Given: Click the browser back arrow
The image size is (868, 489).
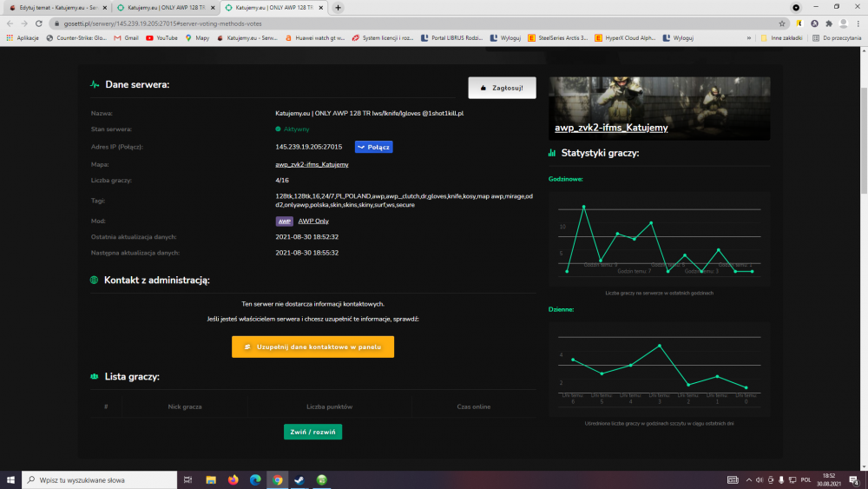Looking at the screenshot, I should coord(10,23).
